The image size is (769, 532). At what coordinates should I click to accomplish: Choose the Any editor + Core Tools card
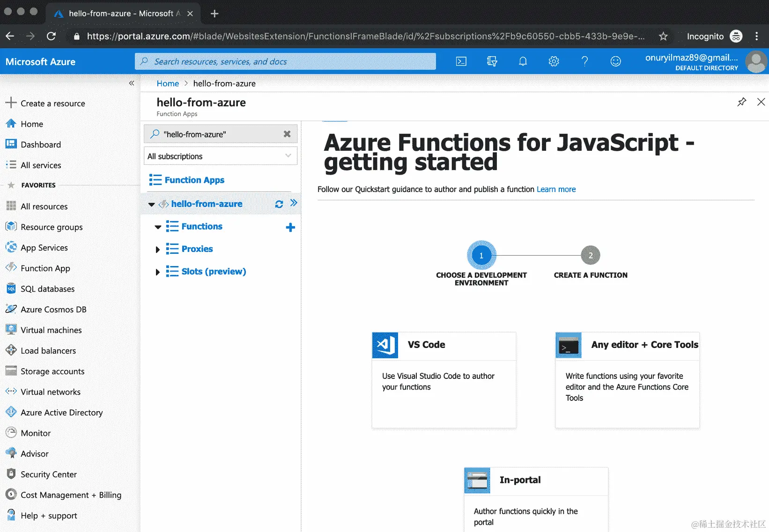pos(628,380)
